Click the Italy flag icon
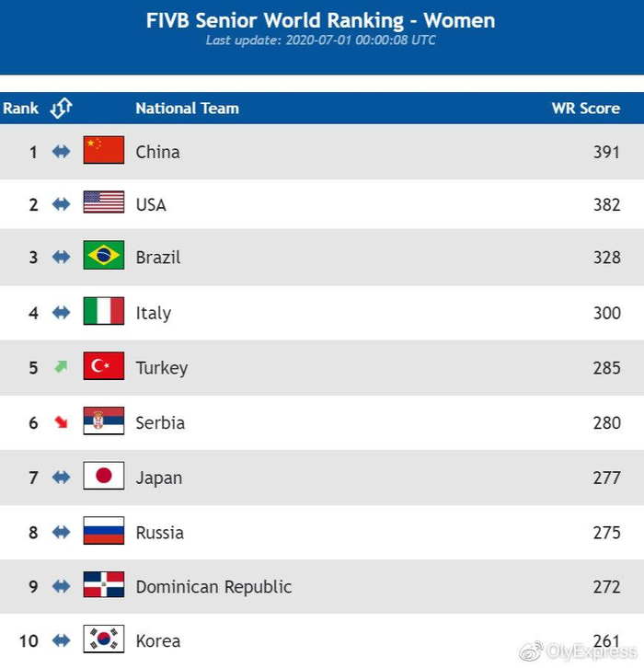This screenshot has width=644, height=668. tap(104, 311)
